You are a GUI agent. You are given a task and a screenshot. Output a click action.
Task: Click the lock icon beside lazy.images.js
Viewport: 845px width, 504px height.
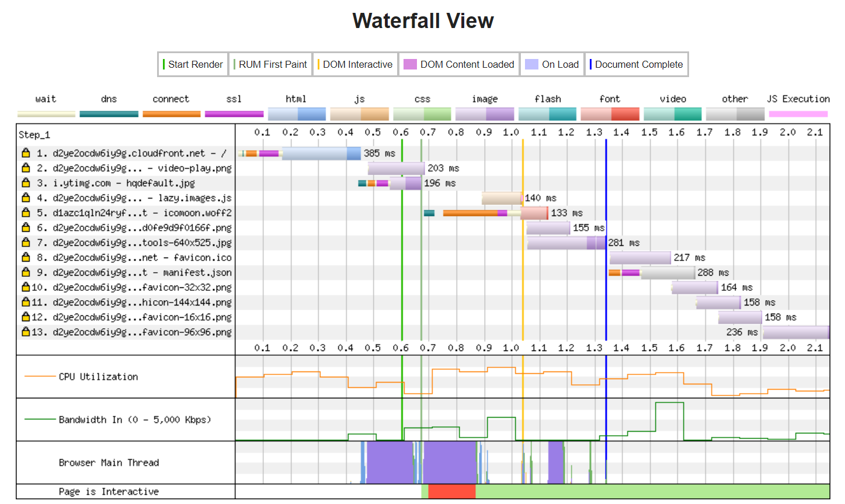point(26,198)
